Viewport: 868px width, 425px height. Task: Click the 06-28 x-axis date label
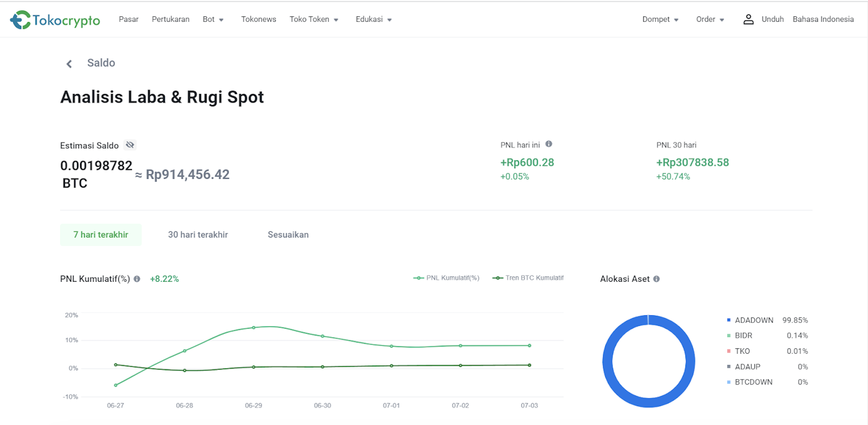pos(184,406)
